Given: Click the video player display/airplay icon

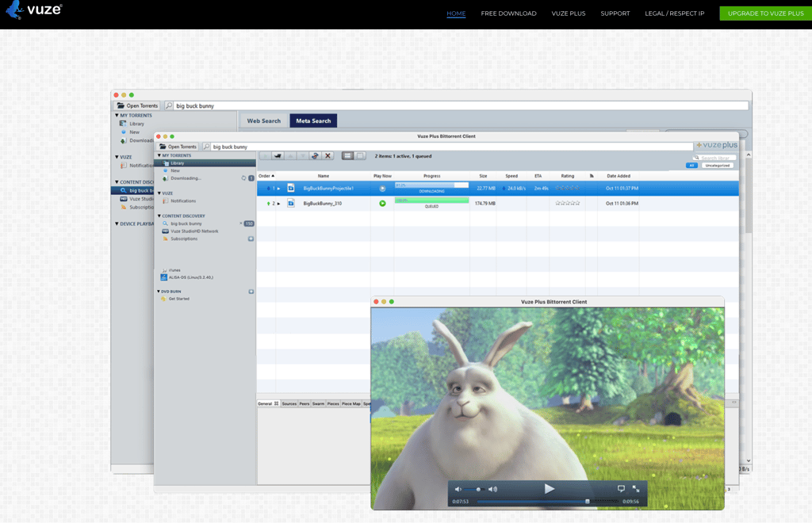Looking at the screenshot, I should 621,488.
